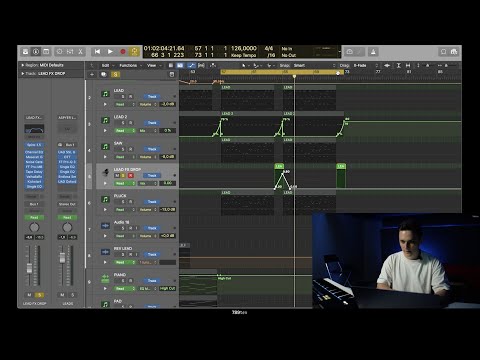Toggle the yellow Cycle mode button
This screenshot has height=360, width=480.
pos(134,52)
